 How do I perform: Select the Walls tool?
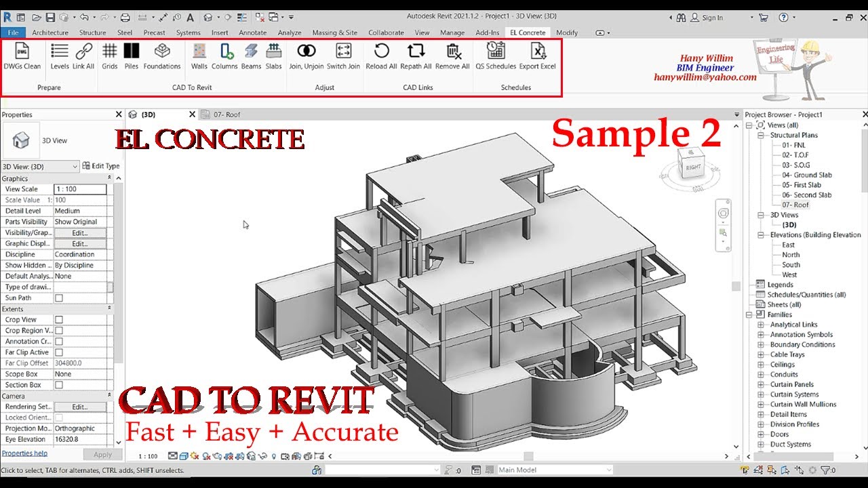pyautogui.click(x=199, y=56)
